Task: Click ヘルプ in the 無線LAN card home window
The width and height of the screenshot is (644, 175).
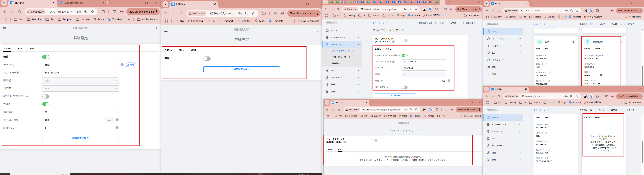Action: tap(602, 24)
